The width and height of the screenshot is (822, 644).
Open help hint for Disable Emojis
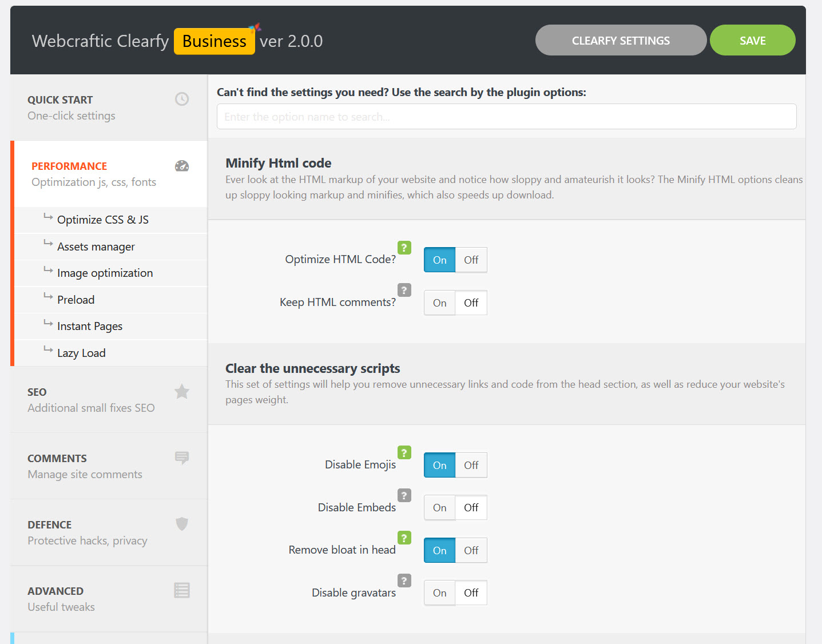[x=404, y=452]
